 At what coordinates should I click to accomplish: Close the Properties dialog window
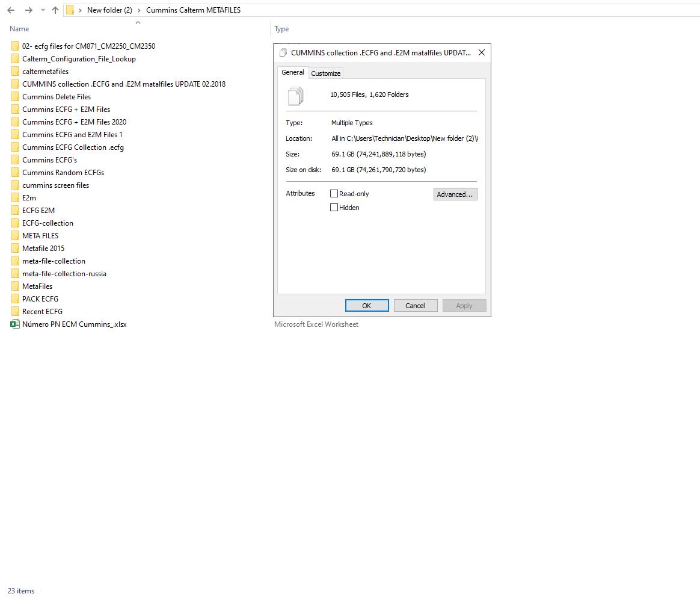pos(481,53)
